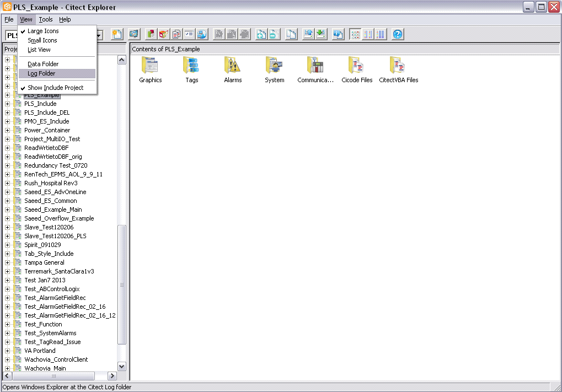
Task: Click the Restore down-arrow toolbar icon
Action: tap(321, 34)
